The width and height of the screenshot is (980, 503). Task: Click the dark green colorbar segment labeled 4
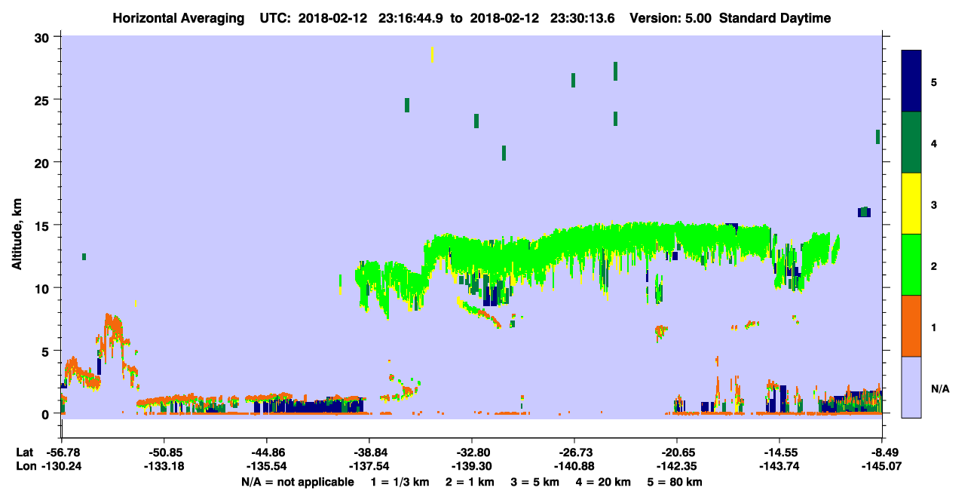pos(911,143)
